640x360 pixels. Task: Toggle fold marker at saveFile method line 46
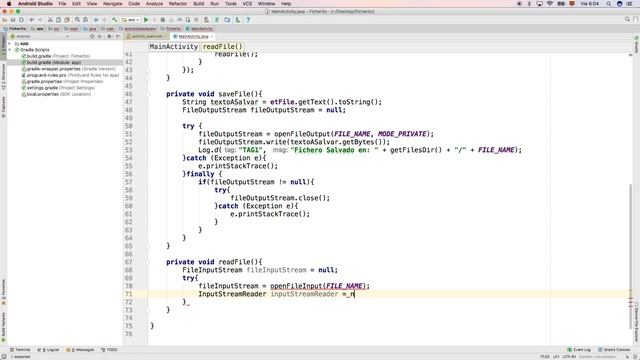(149, 94)
